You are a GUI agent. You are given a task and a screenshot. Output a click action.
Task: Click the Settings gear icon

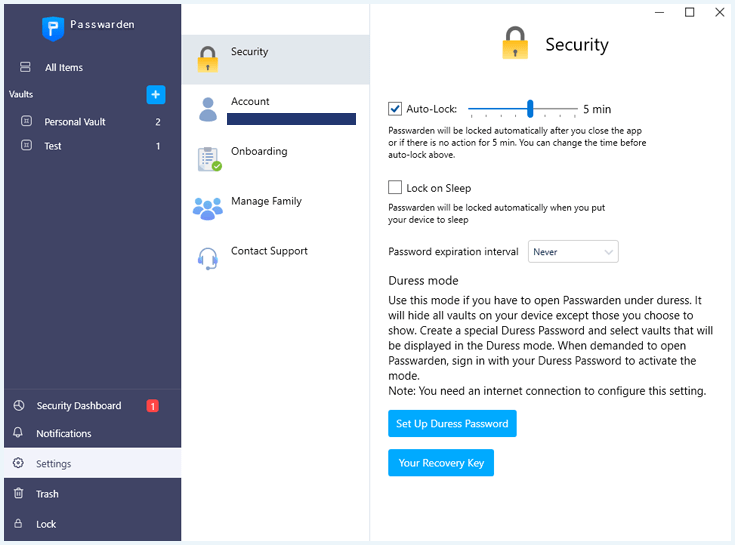[x=18, y=463]
